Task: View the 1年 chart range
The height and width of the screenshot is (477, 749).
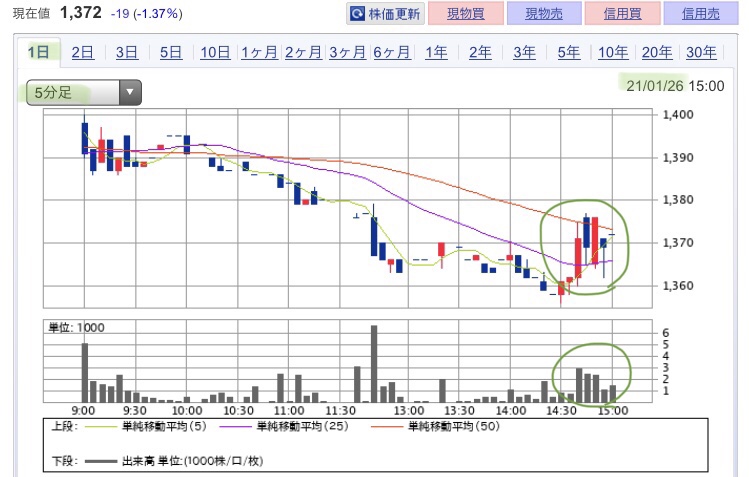Action: point(436,53)
